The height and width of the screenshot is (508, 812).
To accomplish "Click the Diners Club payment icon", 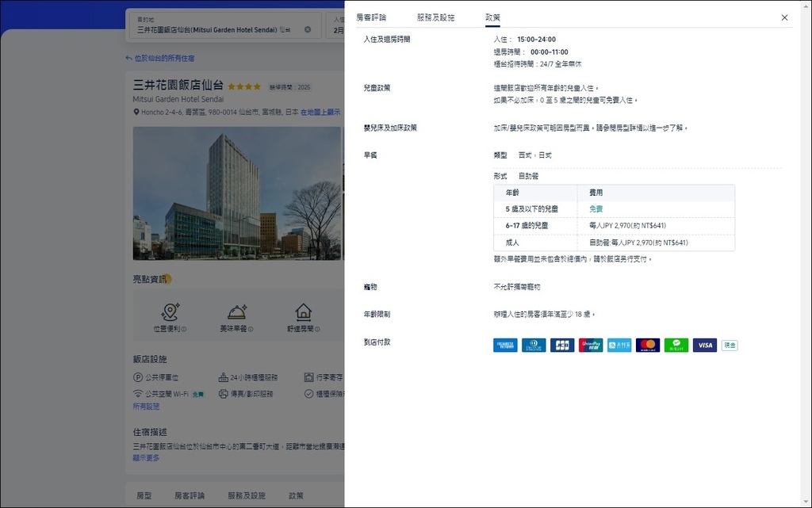I will point(534,345).
